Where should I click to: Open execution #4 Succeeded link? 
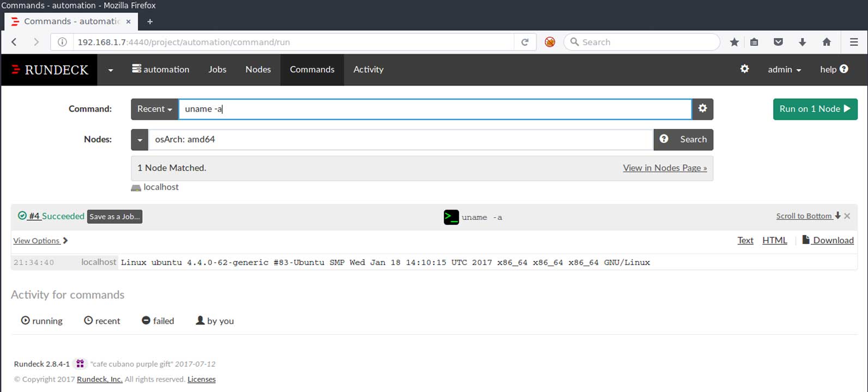51,216
